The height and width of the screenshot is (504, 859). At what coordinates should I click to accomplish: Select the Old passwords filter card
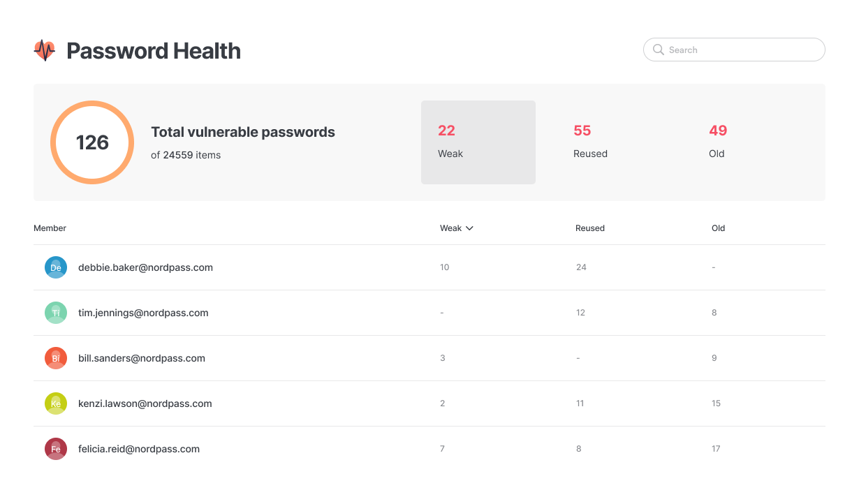tap(749, 142)
